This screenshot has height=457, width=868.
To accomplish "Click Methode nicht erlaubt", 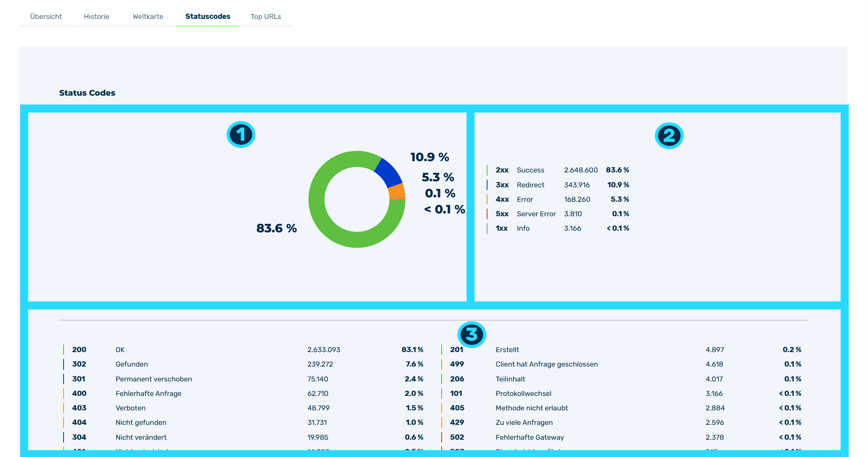I will [532, 408].
